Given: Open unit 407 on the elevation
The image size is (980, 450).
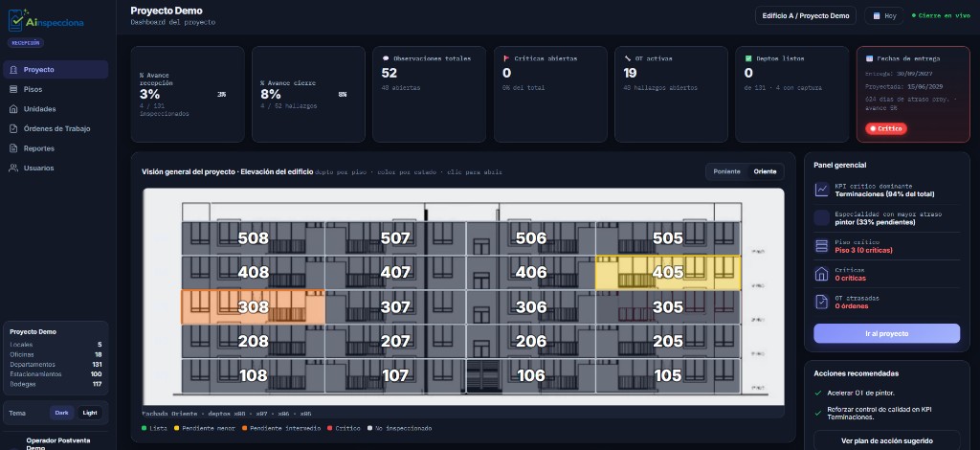Looking at the screenshot, I should point(395,273).
